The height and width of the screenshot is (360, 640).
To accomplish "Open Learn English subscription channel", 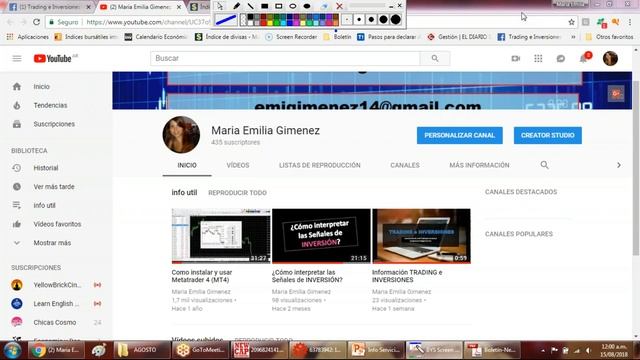I will pos(56,304).
